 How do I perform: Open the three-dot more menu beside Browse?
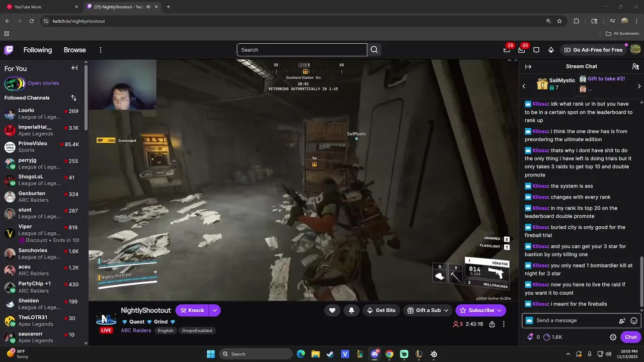[x=101, y=50]
